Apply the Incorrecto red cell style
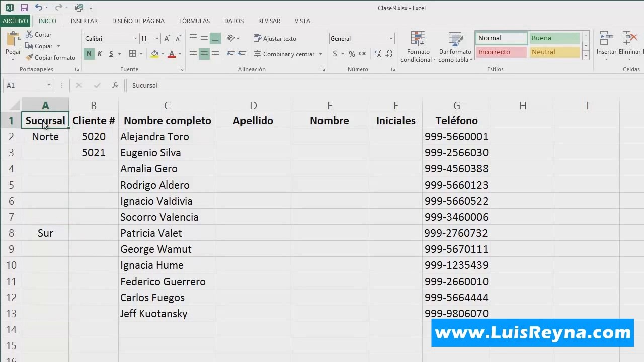Viewport: 644px width, 362px height. 501,52
